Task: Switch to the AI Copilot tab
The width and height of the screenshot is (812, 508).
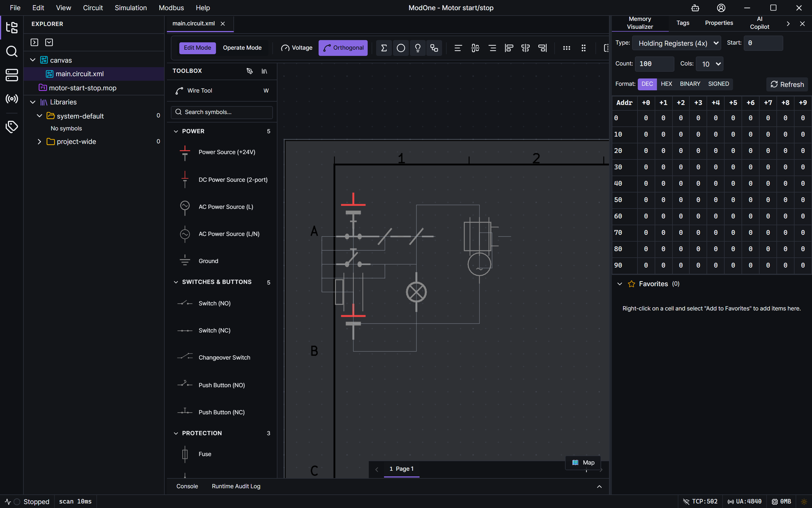Action: coord(760,23)
